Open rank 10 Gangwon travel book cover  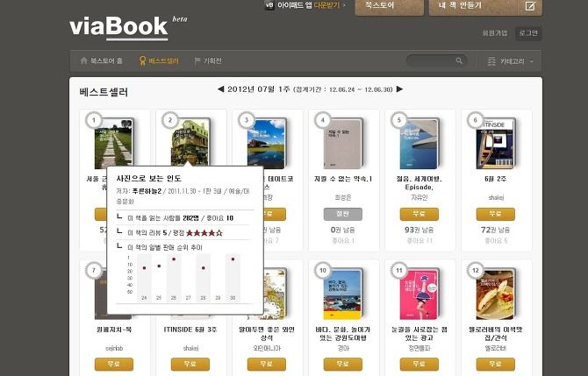[x=343, y=294]
